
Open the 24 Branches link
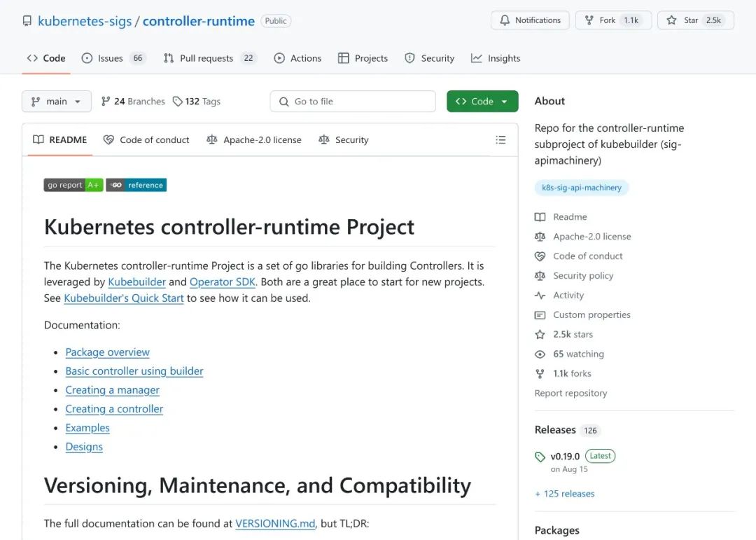(x=133, y=102)
